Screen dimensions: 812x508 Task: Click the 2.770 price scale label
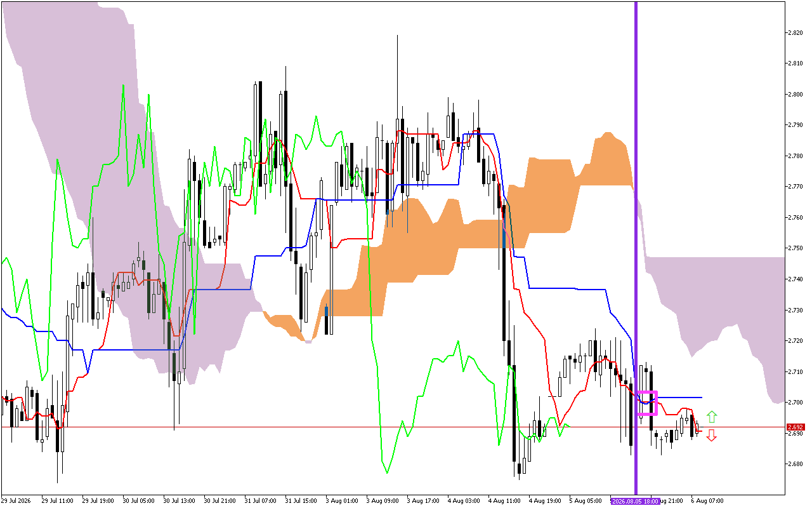click(x=796, y=187)
